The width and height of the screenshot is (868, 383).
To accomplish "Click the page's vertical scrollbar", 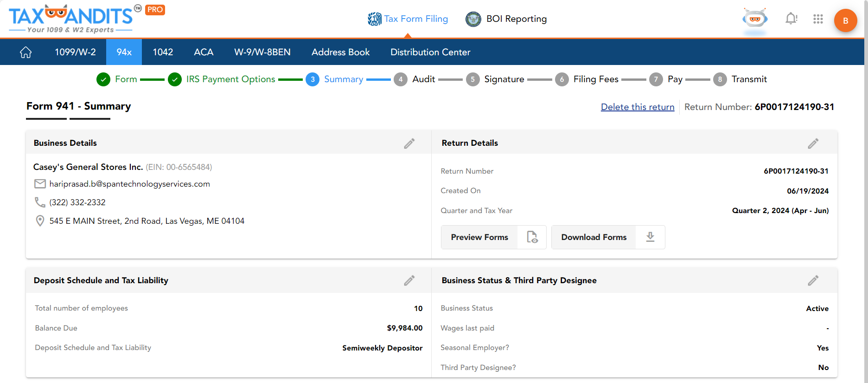I will coord(866,191).
